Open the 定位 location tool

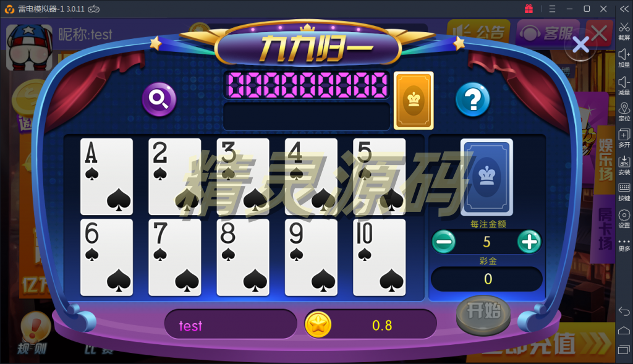624,112
